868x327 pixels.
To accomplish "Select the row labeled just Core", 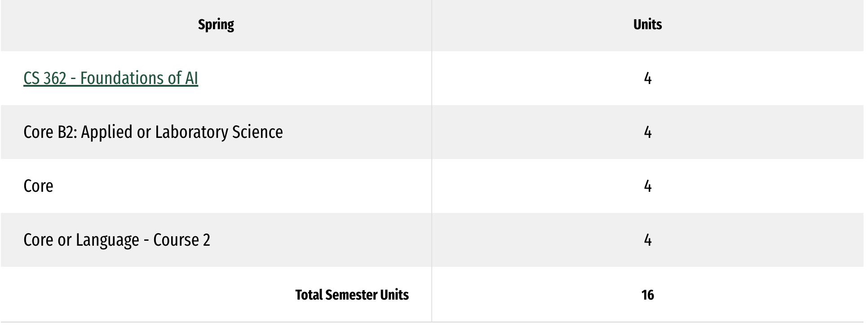I will (x=432, y=186).
